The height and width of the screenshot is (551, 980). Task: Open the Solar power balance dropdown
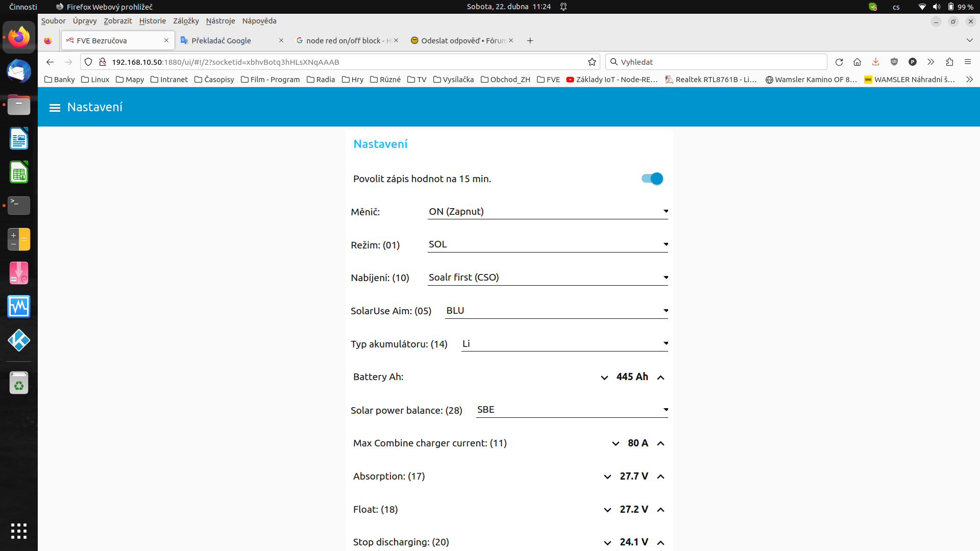pyautogui.click(x=572, y=410)
